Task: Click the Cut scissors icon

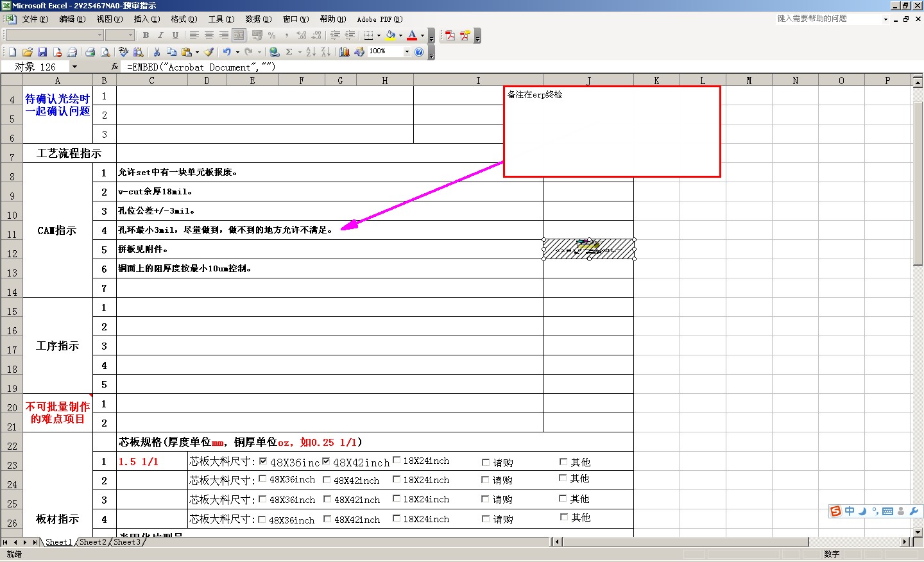Action: 157,52
